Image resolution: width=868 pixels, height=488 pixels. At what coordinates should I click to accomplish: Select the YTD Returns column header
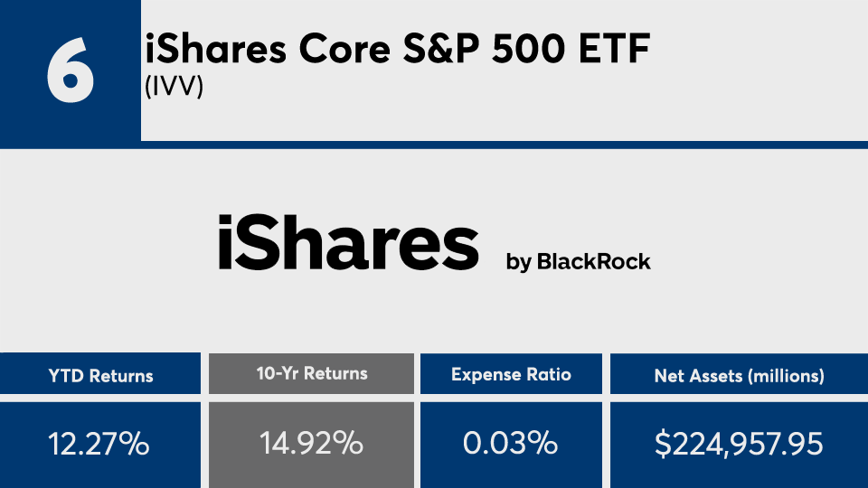(99, 375)
